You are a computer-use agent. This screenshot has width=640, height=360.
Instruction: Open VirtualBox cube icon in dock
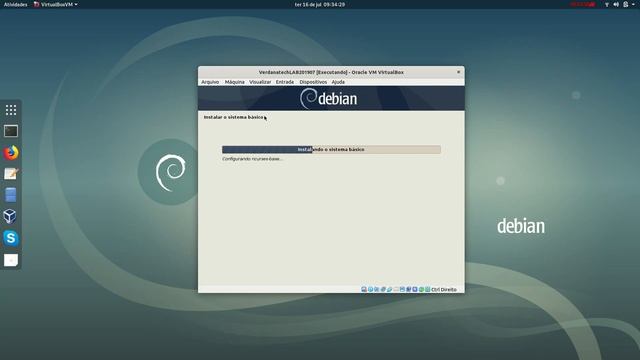click(x=10, y=216)
